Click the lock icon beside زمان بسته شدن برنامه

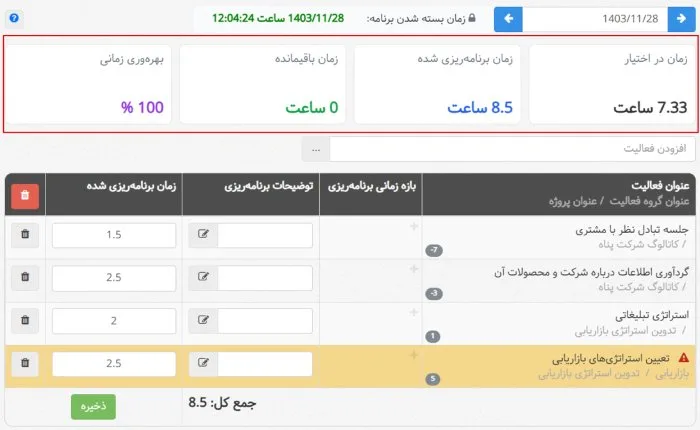tap(472, 18)
